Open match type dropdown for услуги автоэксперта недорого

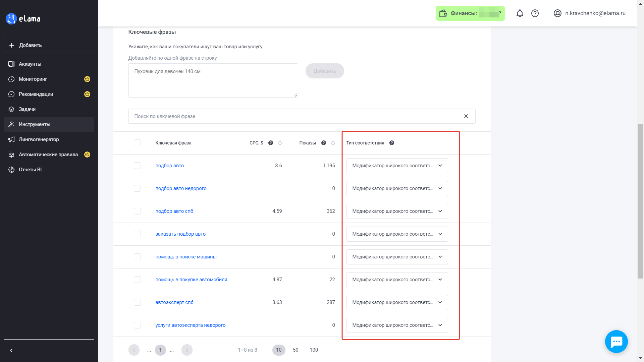point(397,325)
